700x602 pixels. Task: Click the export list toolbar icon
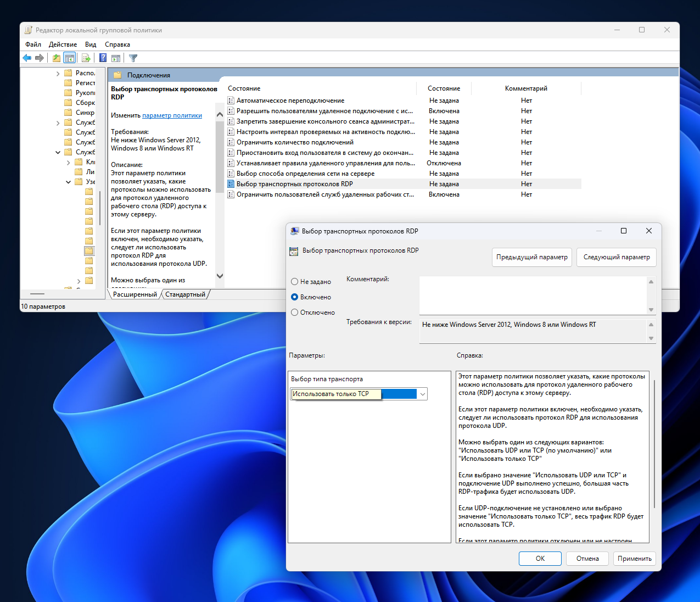pos(86,58)
